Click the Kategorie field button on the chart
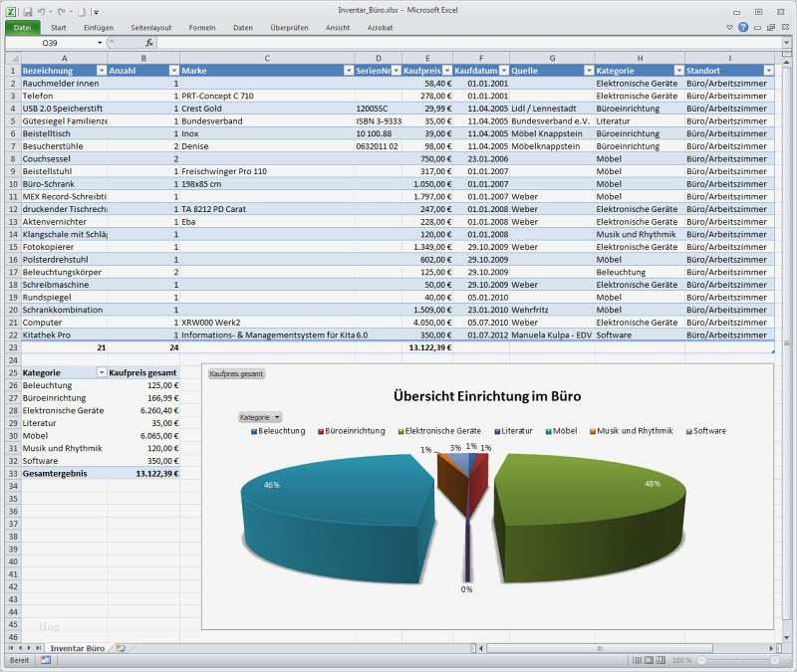The image size is (797, 672). pos(260,417)
